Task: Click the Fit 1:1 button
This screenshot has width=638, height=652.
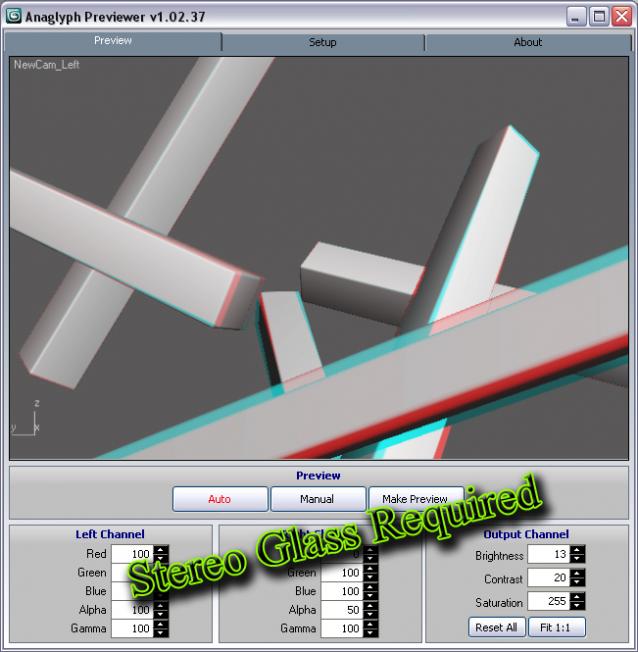Action: [x=556, y=628]
